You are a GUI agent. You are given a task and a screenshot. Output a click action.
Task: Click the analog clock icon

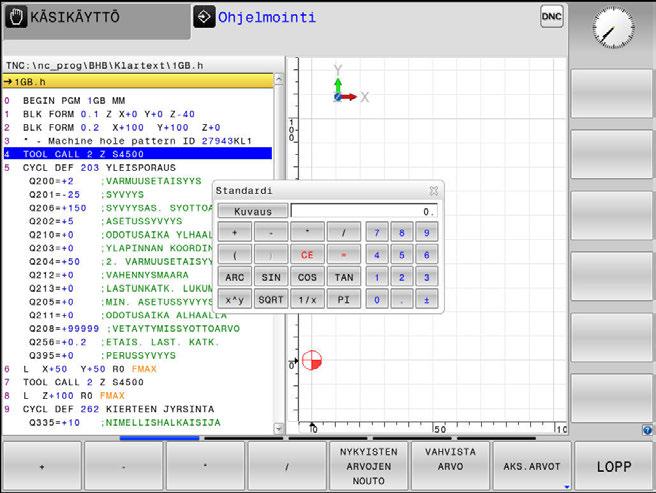[613, 27]
